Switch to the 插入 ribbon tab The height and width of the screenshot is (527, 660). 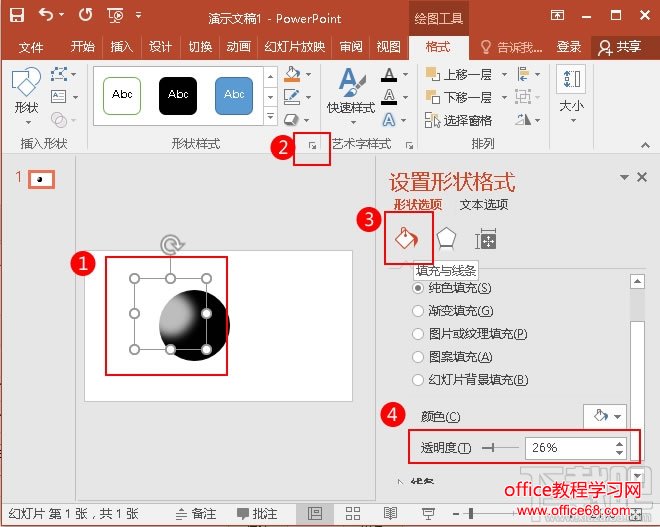click(x=121, y=47)
